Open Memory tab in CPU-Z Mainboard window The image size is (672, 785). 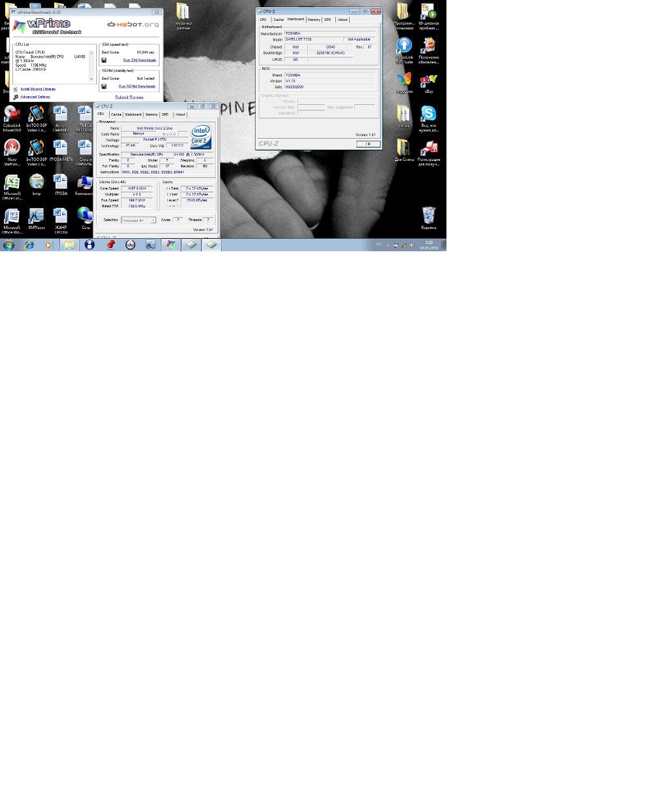click(x=314, y=20)
